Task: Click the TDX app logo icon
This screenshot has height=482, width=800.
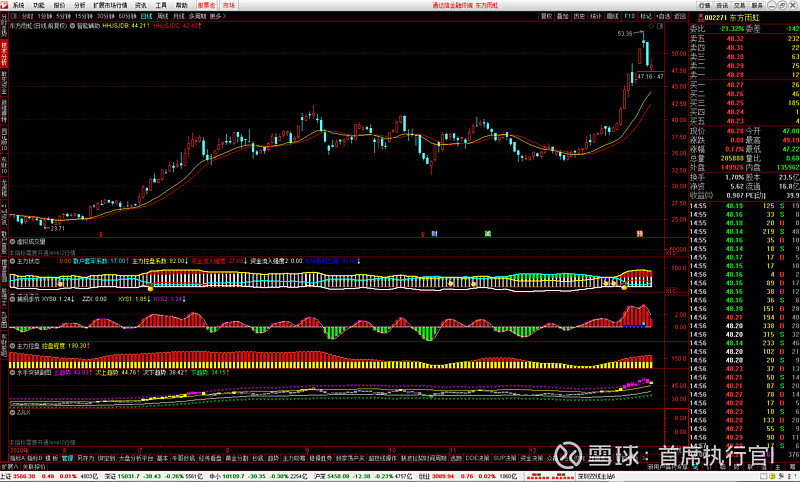Action: click(x=4, y=5)
